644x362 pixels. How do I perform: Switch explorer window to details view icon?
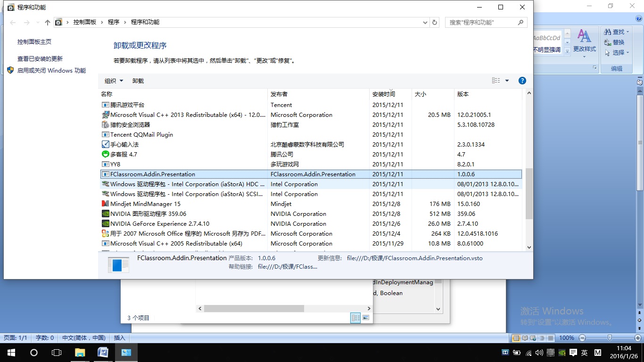point(355,318)
